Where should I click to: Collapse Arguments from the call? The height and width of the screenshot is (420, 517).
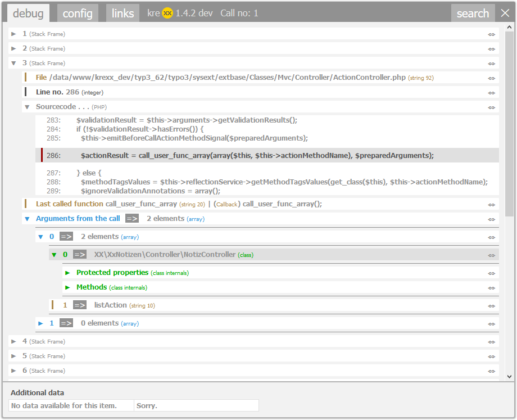point(27,219)
